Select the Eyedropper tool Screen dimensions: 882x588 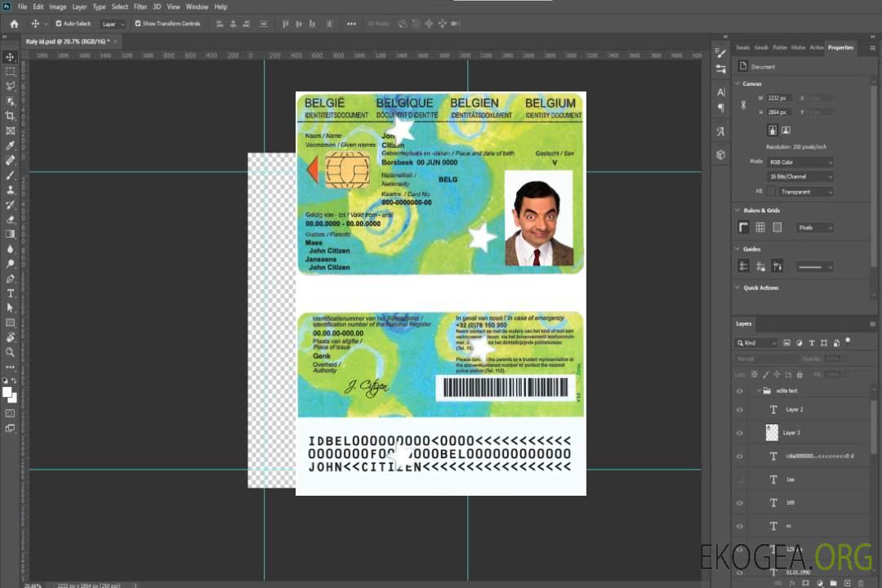click(10, 145)
